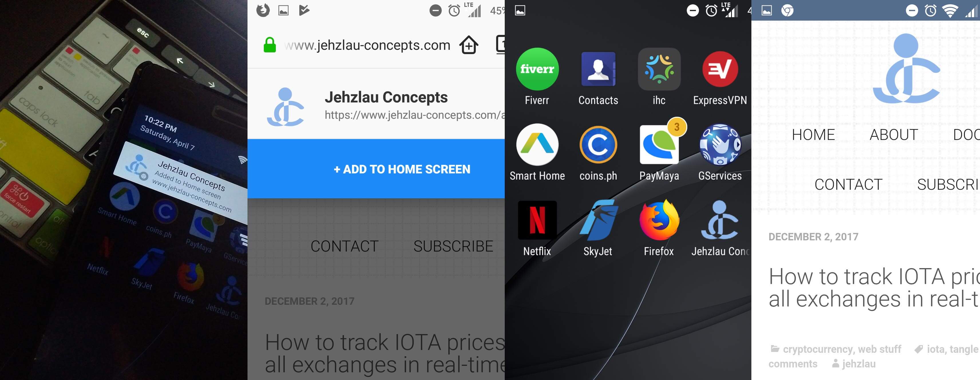Open the Jehzlau Concepts home shortcut

[720, 220]
